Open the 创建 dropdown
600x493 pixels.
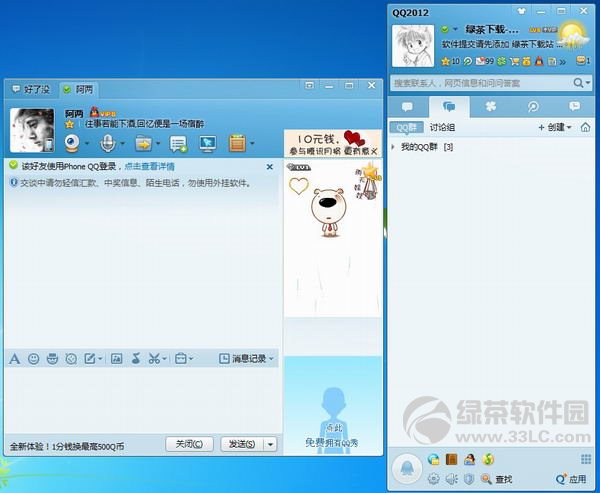pos(555,127)
